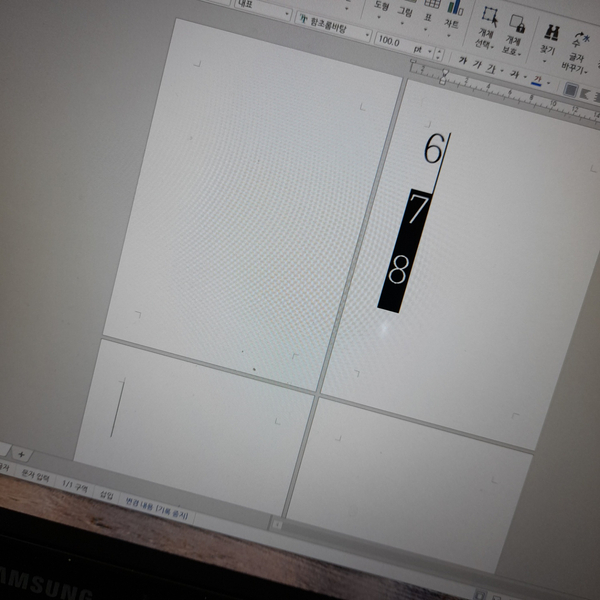Expand the 찾기 dropdown arrow
This screenshot has width=600, height=600.
coord(545,60)
